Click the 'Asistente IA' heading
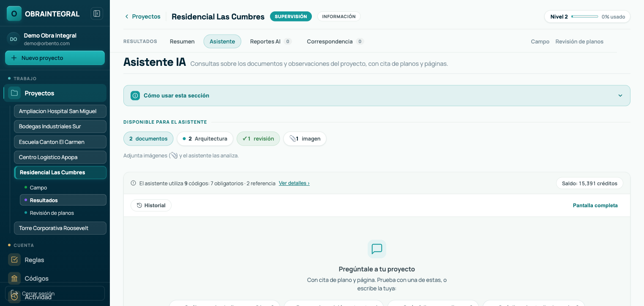The image size is (644, 306). tap(155, 62)
